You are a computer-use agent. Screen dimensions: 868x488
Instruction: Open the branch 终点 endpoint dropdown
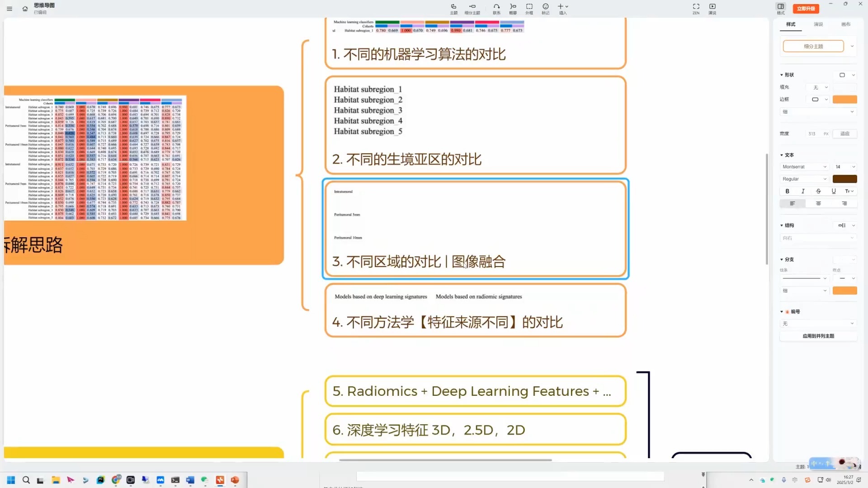pos(845,278)
